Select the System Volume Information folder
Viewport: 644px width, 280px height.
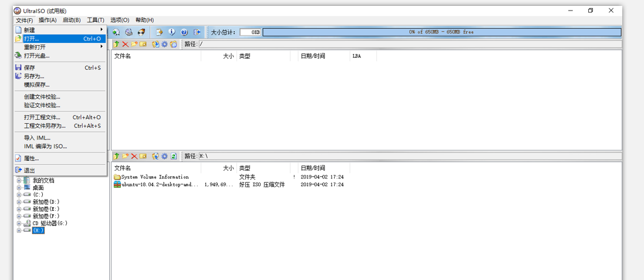coord(151,177)
